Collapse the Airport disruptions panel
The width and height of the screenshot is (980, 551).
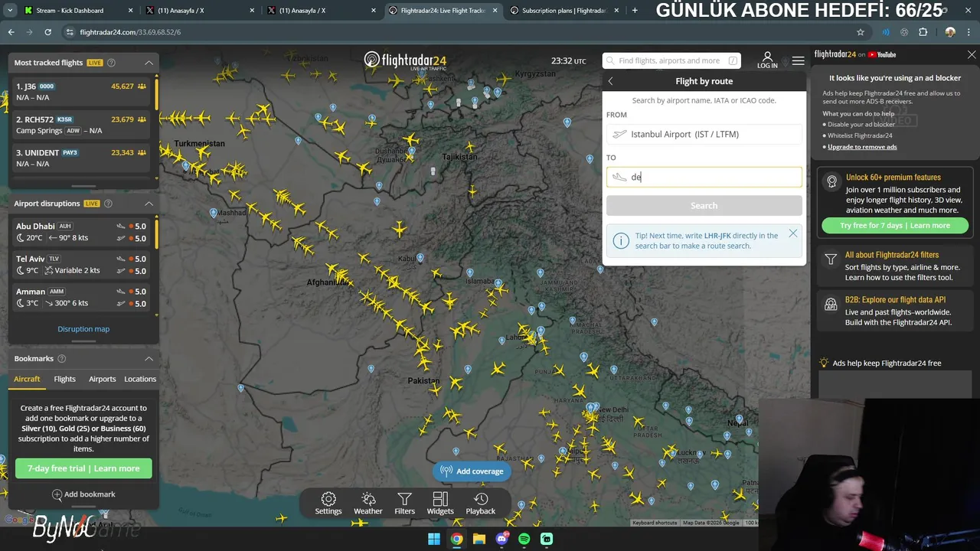(149, 204)
